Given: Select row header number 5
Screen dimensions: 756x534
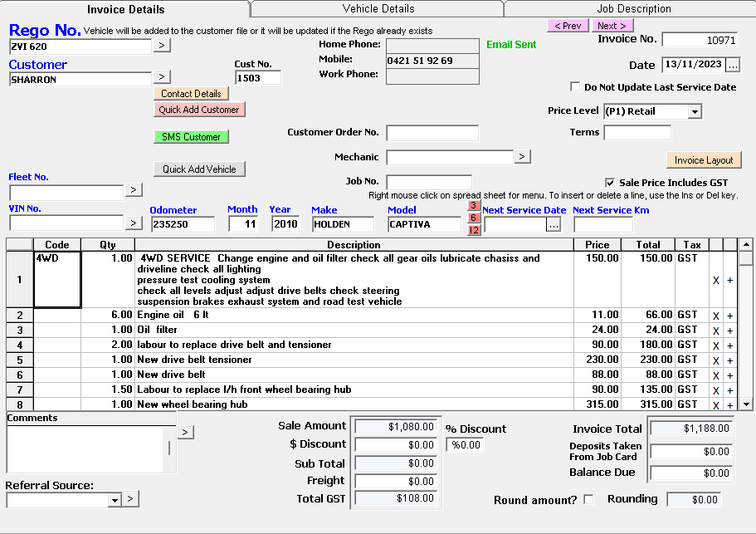Looking at the screenshot, I should pyautogui.click(x=19, y=360).
